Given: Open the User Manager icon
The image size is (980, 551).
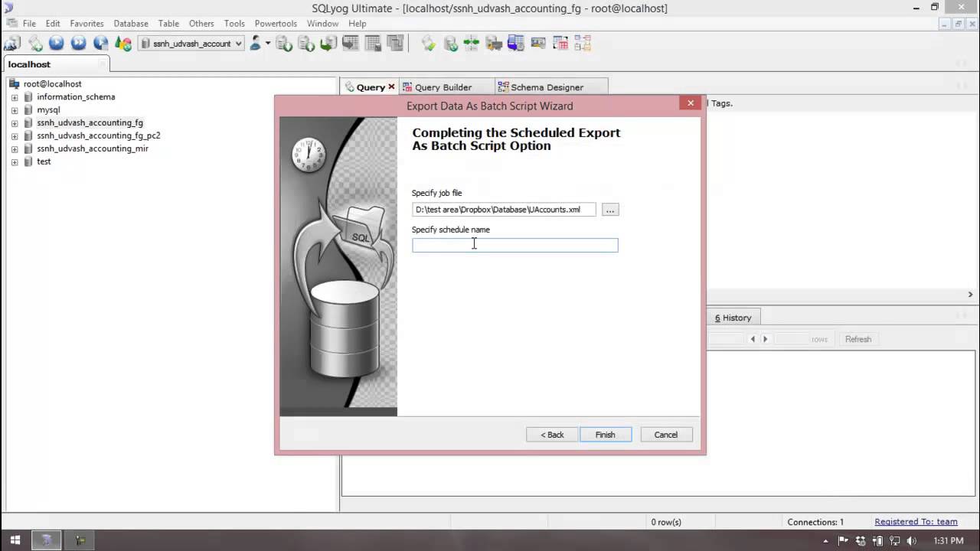Looking at the screenshot, I should 256,44.
